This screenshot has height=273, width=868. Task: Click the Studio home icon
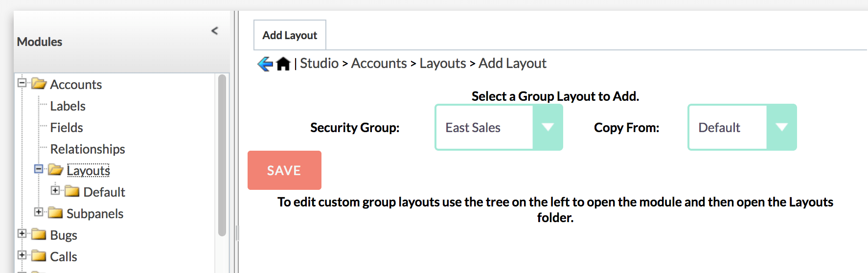click(283, 64)
